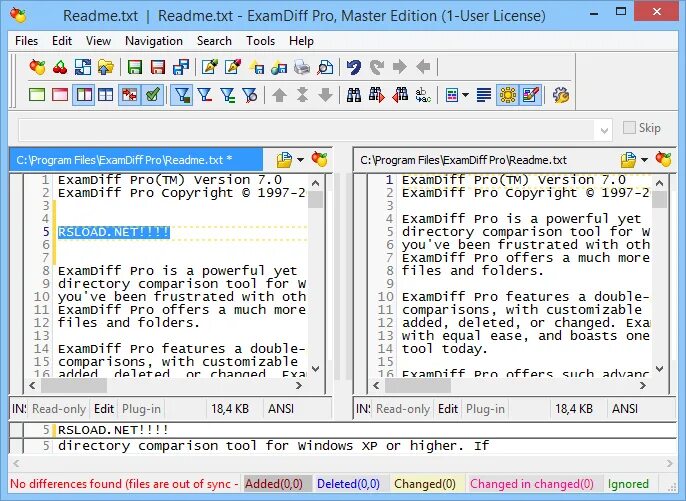Open the right pane file dropdown arrow
Screen dimensions: 686x501
[644, 160]
